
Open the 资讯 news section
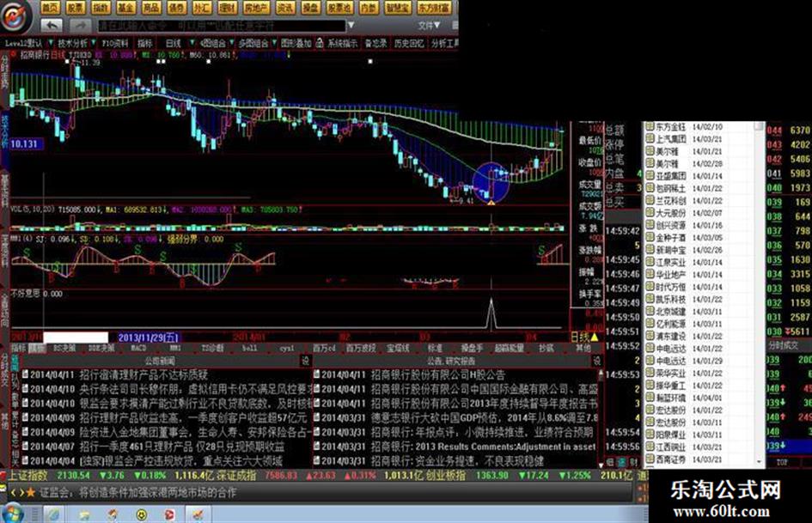tap(284, 8)
